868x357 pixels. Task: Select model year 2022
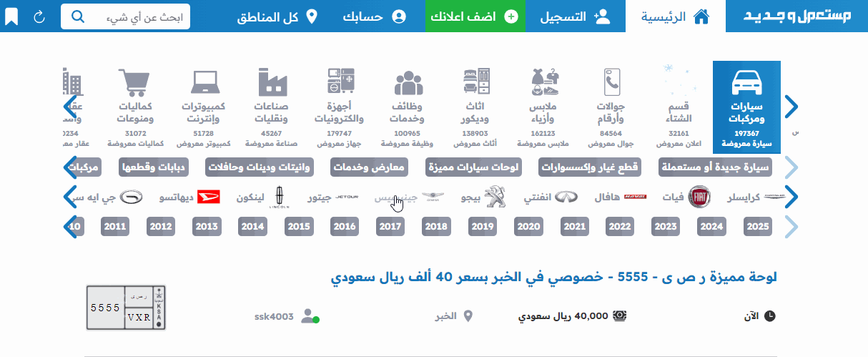620,227
